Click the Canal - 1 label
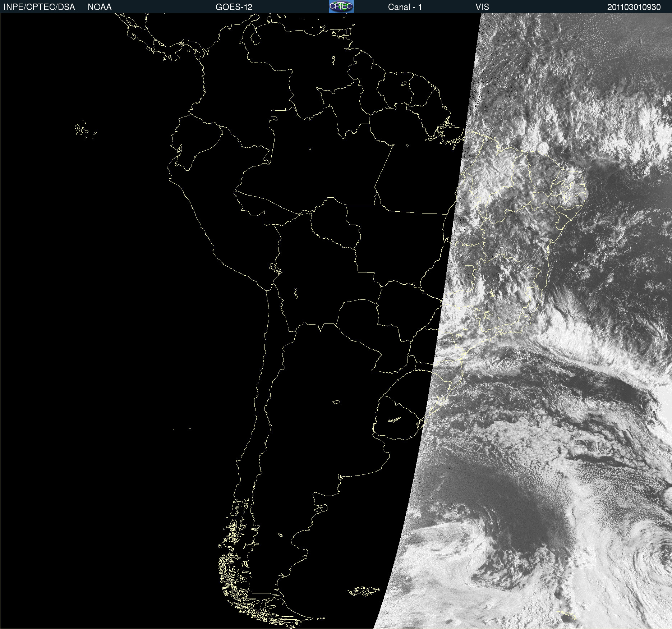 [x=405, y=7]
